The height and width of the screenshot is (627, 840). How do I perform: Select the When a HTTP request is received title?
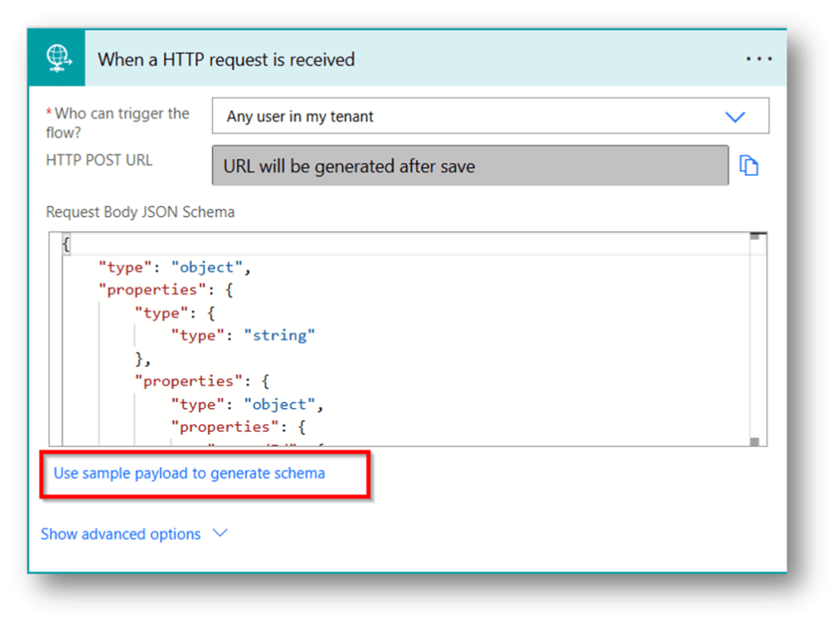[226, 59]
